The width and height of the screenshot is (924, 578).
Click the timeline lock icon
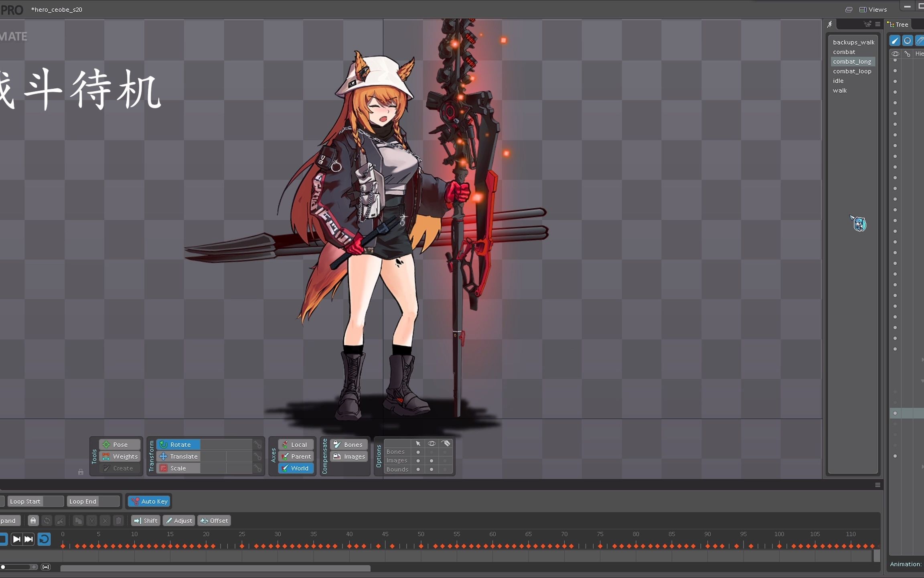click(x=33, y=521)
